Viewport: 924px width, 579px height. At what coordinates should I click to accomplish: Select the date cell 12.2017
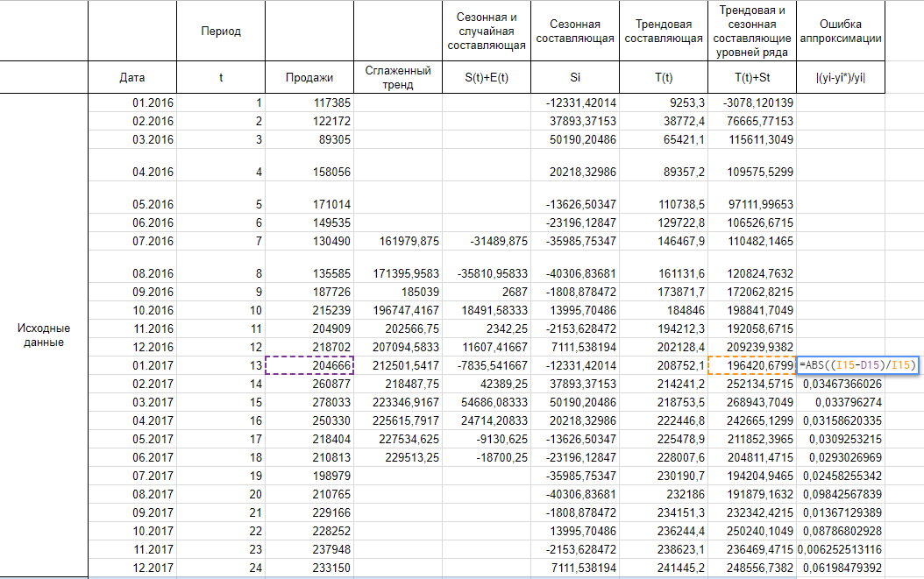pos(131,568)
